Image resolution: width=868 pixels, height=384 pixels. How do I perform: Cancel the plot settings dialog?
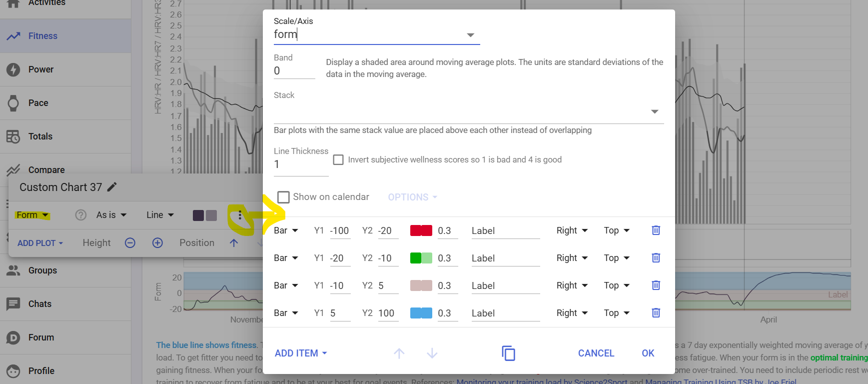(x=596, y=353)
